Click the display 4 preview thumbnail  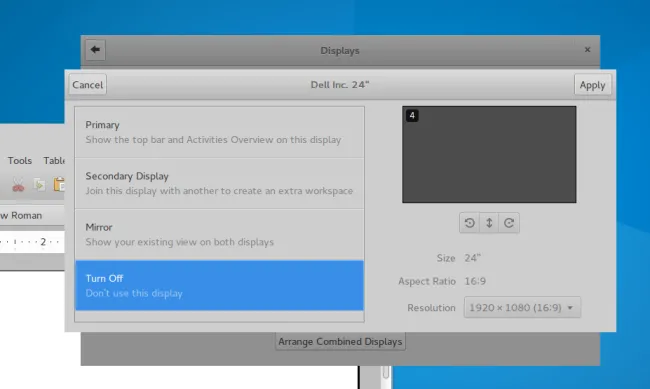click(489, 154)
